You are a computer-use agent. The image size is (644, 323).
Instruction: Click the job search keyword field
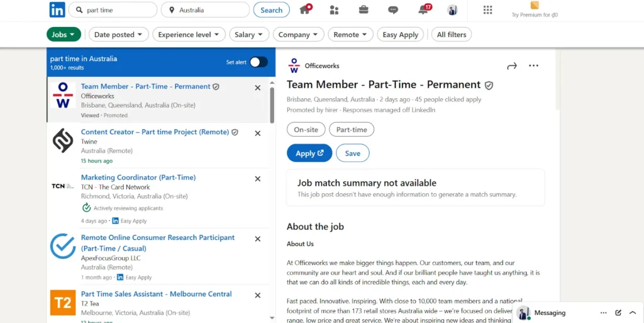pyautogui.click(x=113, y=10)
